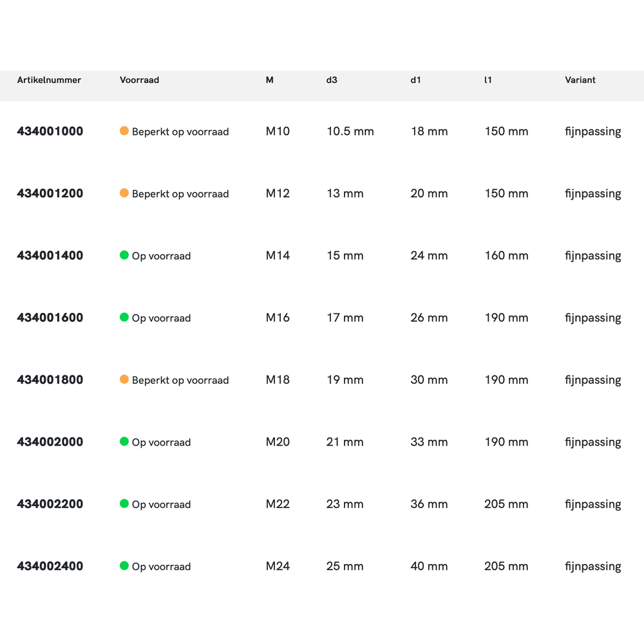Click the green stock dot for 434001400

click(x=124, y=255)
